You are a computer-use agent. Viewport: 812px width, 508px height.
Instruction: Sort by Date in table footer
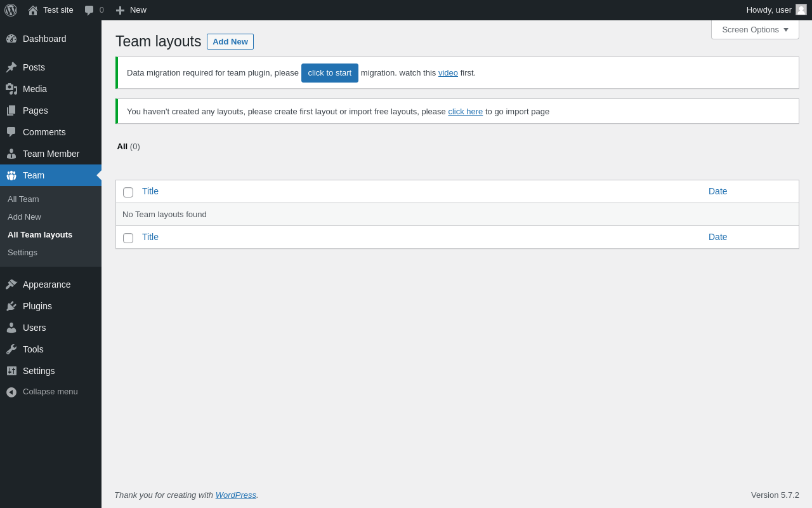click(x=718, y=237)
